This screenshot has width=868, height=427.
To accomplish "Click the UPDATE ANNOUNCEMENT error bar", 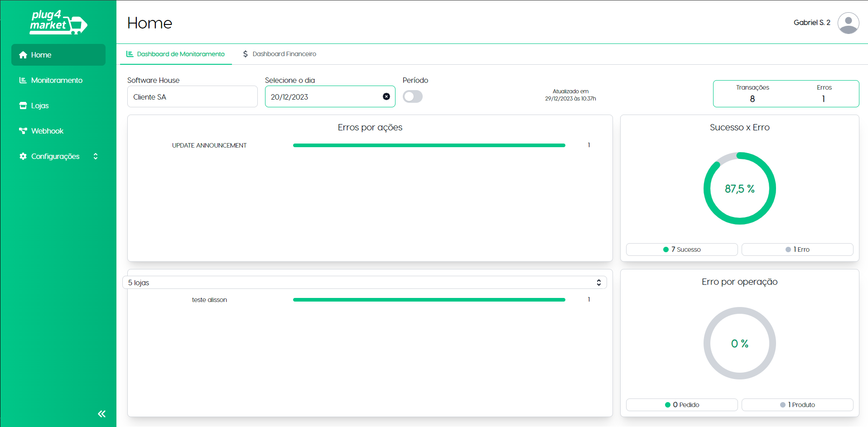I will (x=429, y=145).
